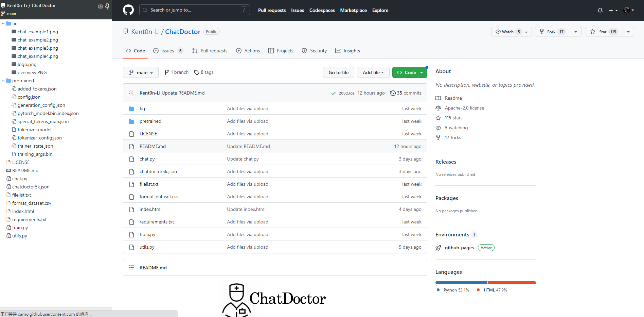Open the Releases section heading

point(446,162)
